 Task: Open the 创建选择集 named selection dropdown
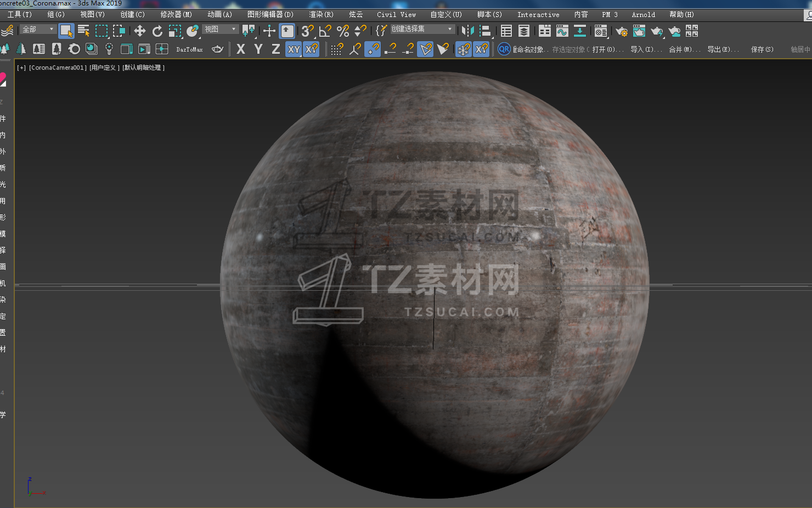click(421, 29)
